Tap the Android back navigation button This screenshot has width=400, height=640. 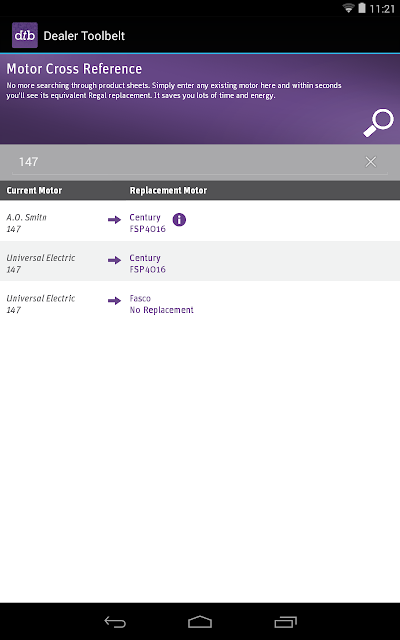(115, 622)
